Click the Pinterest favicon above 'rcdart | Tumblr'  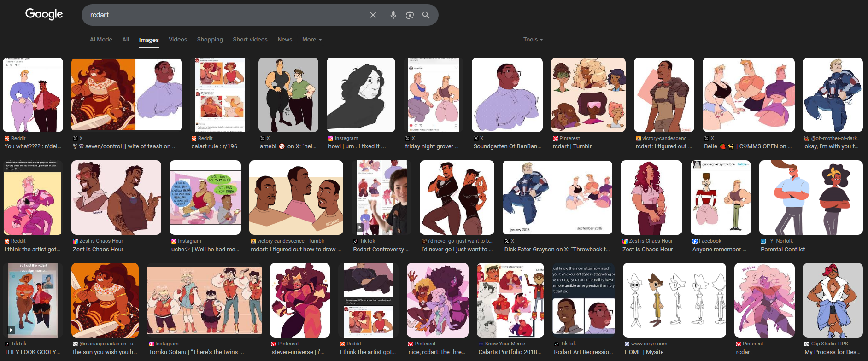[555, 138]
